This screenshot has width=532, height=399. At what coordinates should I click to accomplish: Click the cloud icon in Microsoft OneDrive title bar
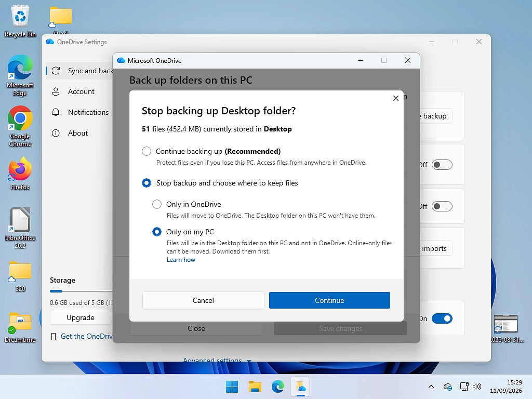(121, 60)
